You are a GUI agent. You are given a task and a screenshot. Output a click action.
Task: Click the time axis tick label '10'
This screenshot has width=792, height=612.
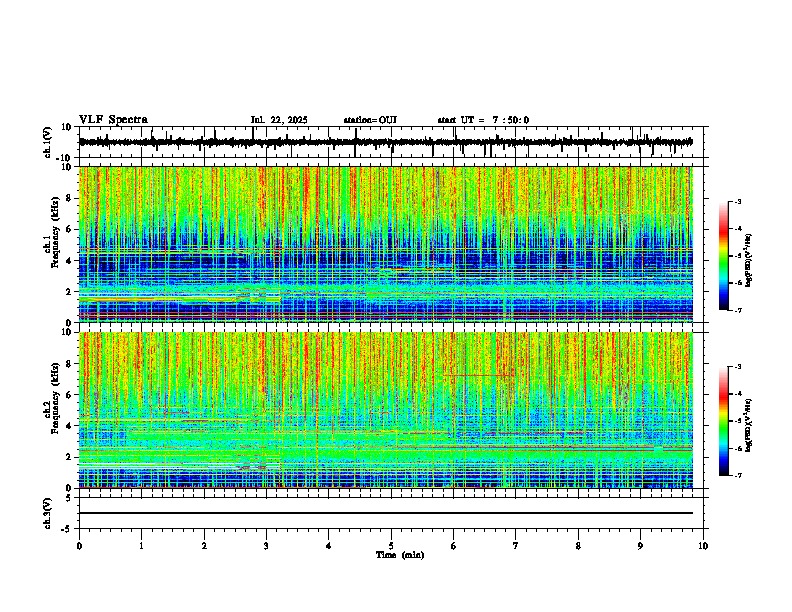[x=703, y=546]
